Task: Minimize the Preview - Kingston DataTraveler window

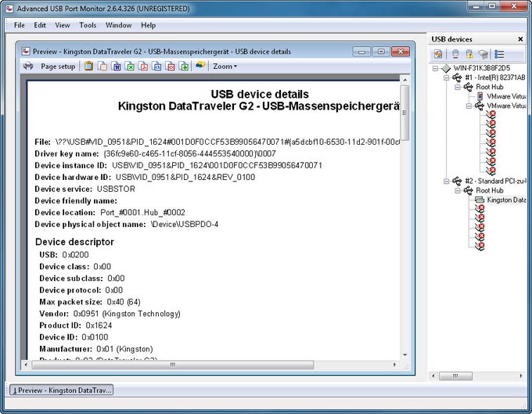Action: 361,51
